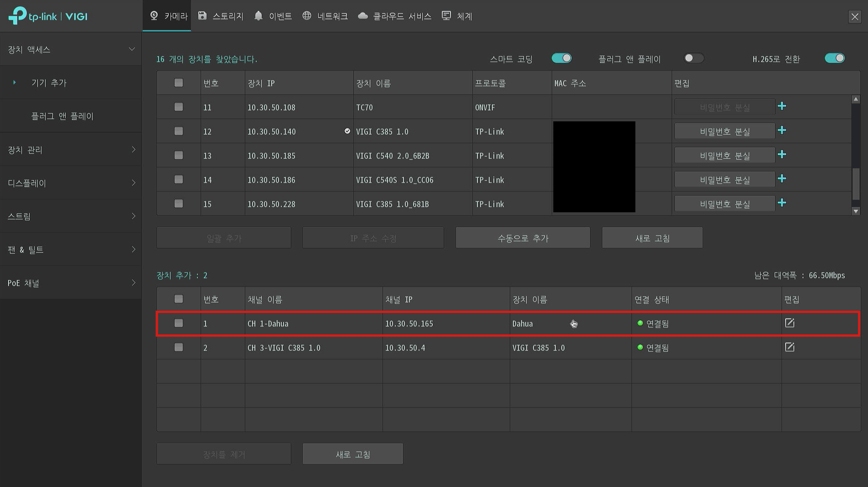The width and height of the screenshot is (868, 487).
Task: Toggle H.265로 전환 switch
Action: [834, 58]
